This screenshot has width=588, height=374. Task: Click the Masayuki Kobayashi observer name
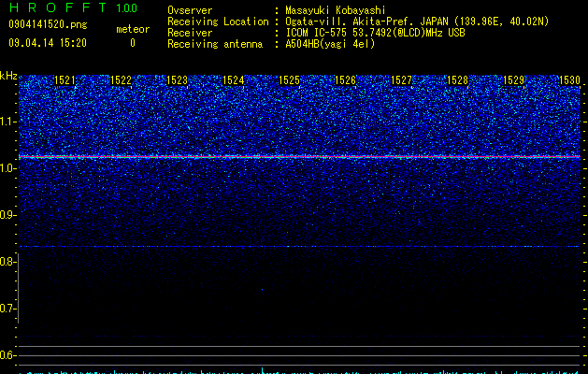coord(336,10)
